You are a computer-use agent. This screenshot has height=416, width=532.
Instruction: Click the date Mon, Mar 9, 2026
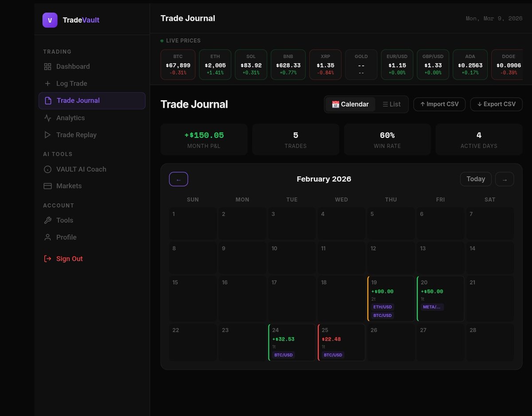494,19
